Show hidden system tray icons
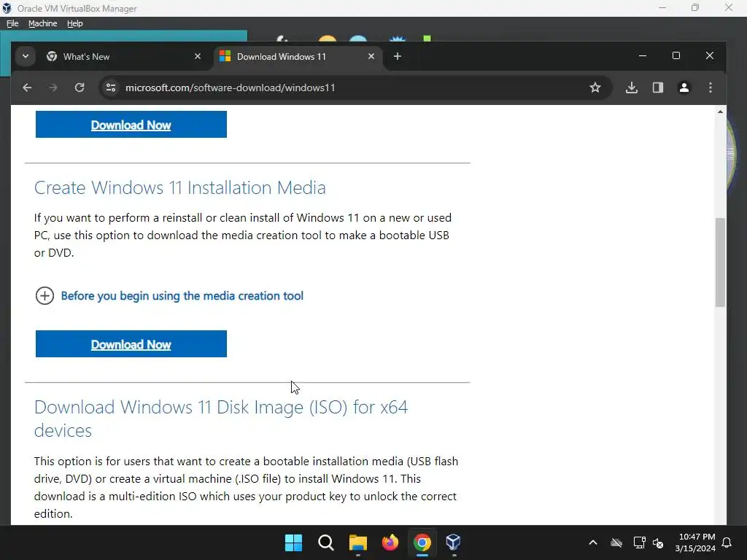 click(x=593, y=542)
